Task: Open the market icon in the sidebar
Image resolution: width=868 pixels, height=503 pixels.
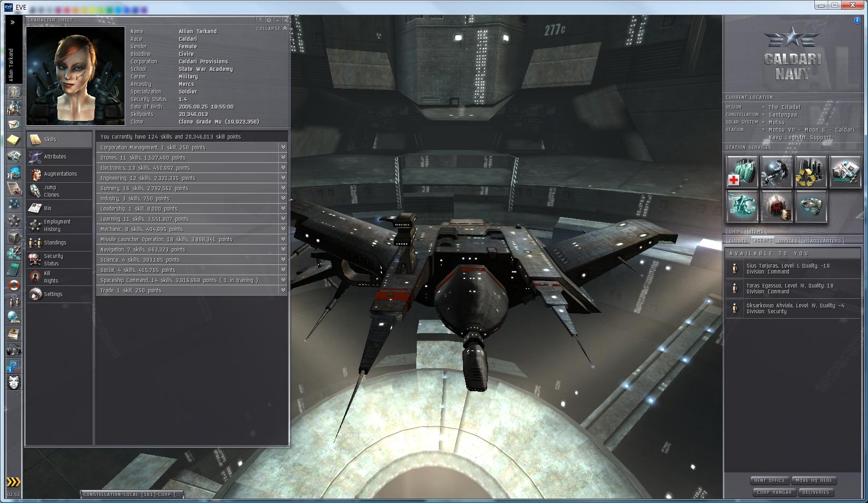Action: pos(14,173)
